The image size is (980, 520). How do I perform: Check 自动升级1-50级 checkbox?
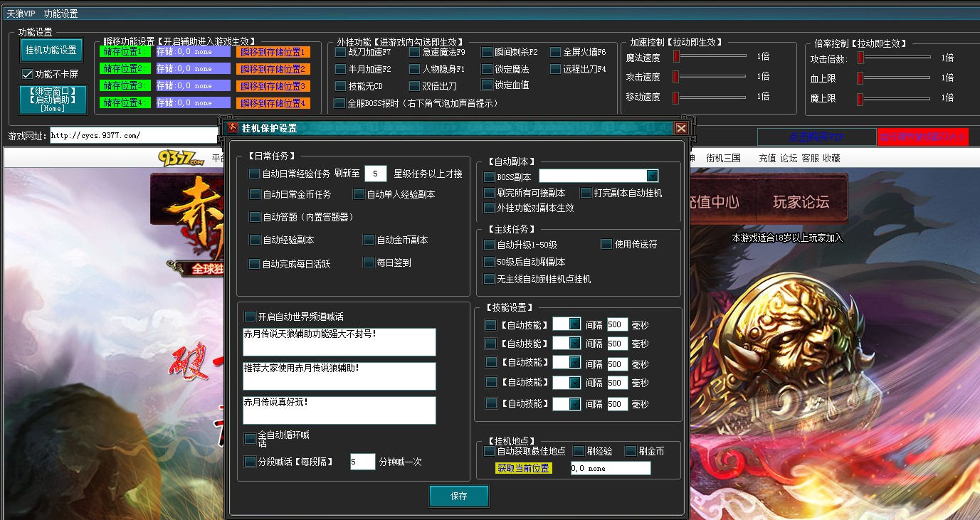(489, 244)
